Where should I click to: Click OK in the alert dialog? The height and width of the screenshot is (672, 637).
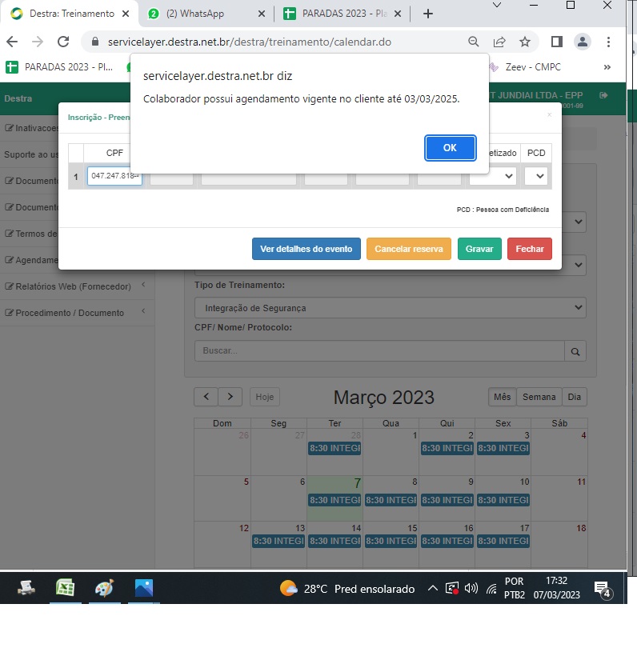pyautogui.click(x=449, y=147)
